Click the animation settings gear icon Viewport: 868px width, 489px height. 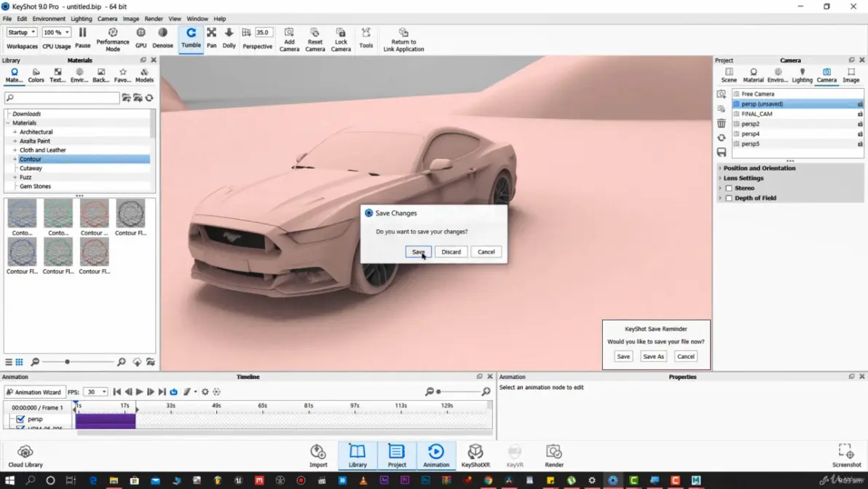205,392
